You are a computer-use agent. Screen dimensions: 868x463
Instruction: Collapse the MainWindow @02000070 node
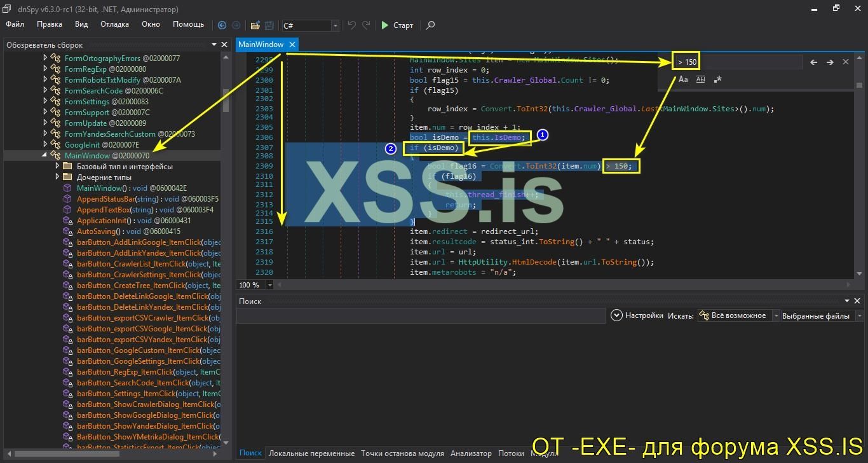(x=45, y=156)
